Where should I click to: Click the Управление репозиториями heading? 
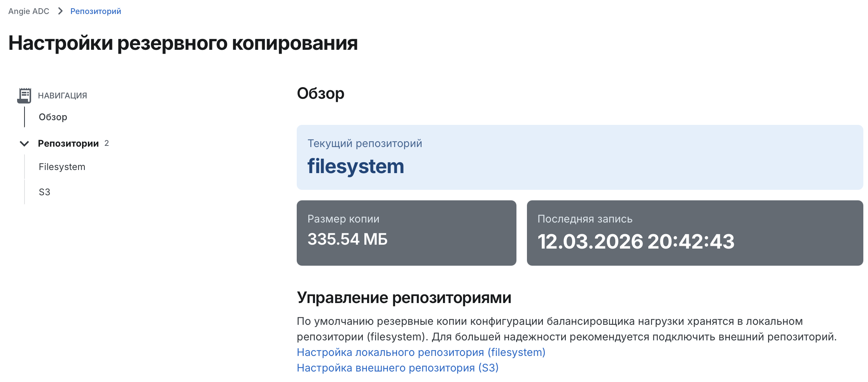pyautogui.click(x=404, y=298)
